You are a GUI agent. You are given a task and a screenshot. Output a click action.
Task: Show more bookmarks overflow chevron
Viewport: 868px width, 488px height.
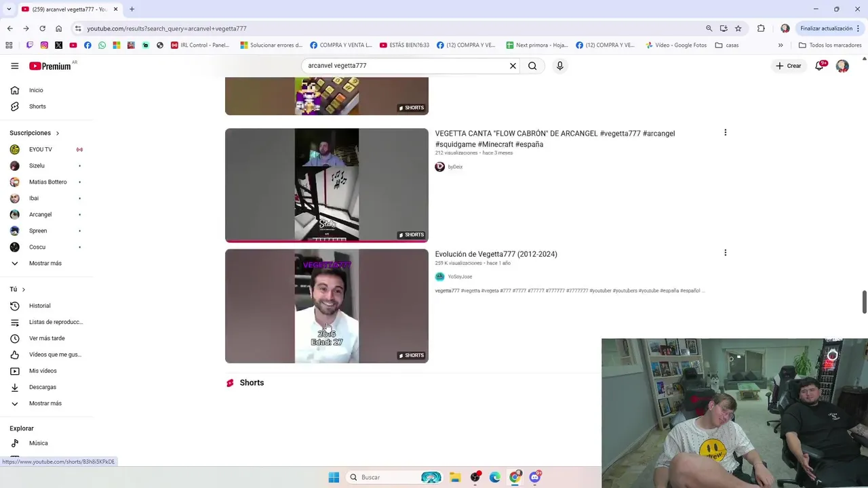tap(781, 45)
